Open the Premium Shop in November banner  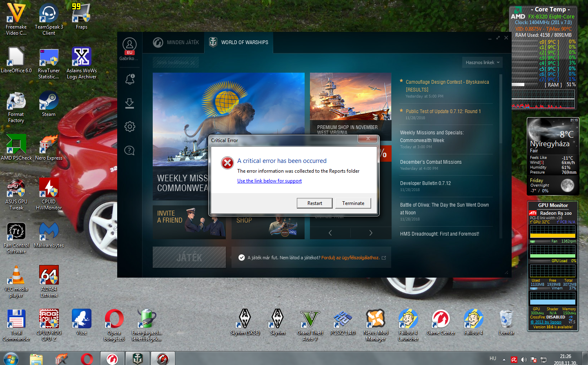coord(350,104)
